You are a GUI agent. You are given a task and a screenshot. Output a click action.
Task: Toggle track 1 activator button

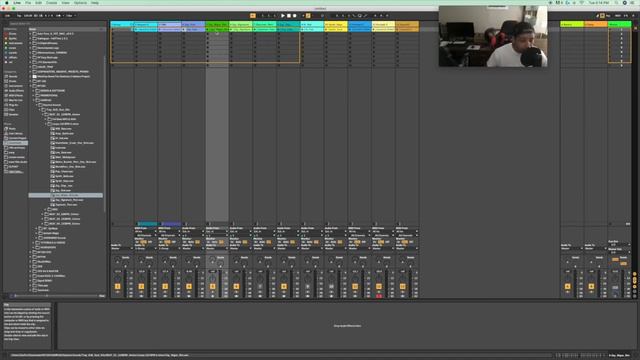[x=118, y=287]
